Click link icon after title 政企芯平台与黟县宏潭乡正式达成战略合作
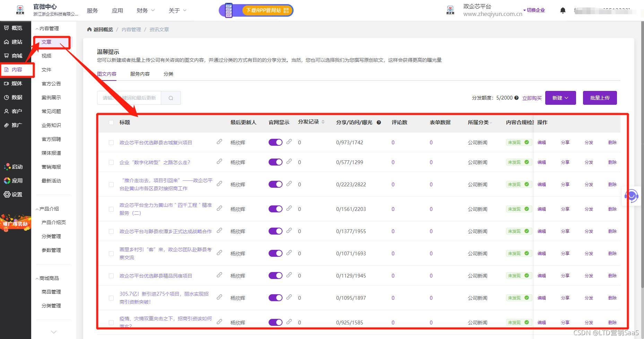The width and height of the screenshot is (644, 339). 219,230
